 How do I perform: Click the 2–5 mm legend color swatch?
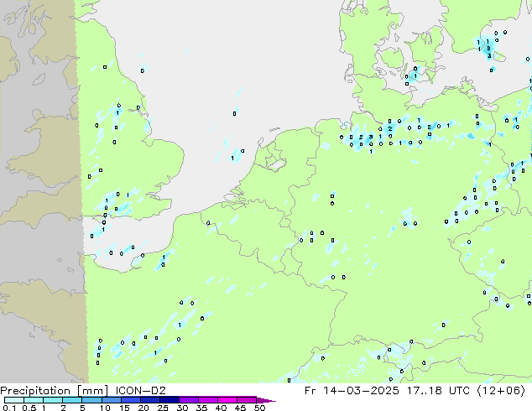coord(72,400)
